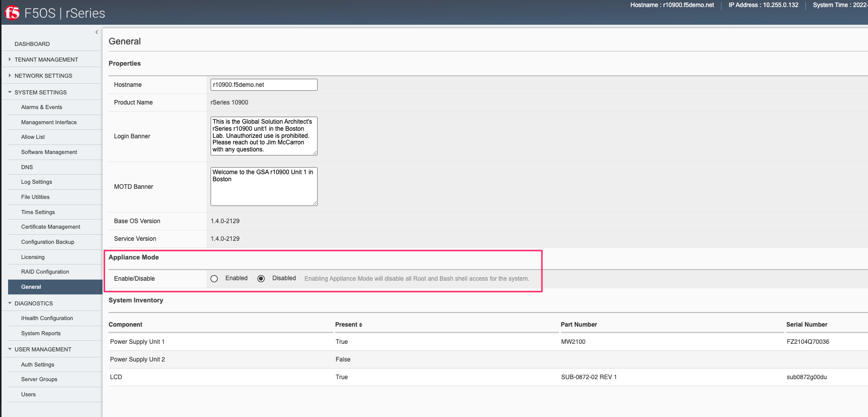The width and height of the screenshot is (868, 417).
Task: Open the Allow List page
Action: pyautogui.click(x=33, y=137)
